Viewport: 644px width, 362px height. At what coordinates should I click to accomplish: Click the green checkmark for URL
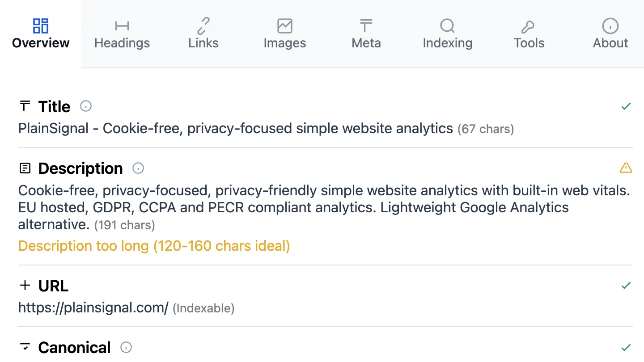pos(626,285)
